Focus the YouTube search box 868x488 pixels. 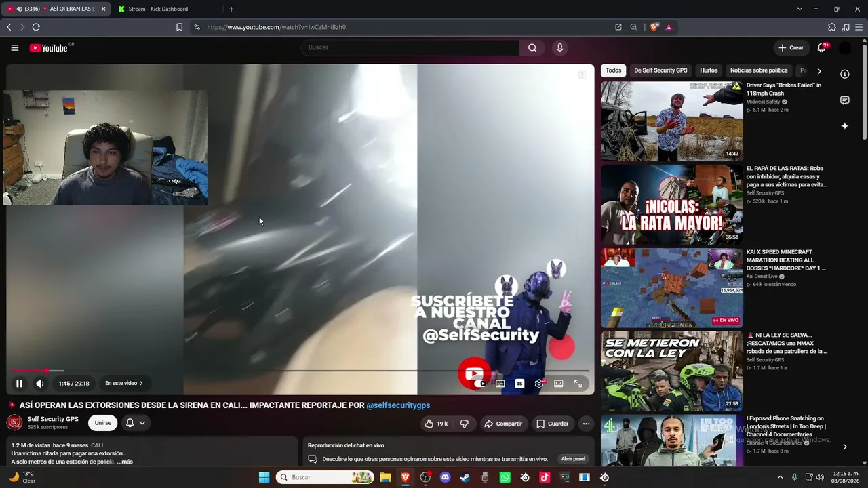pyautogui.click(x=411, y=47)
